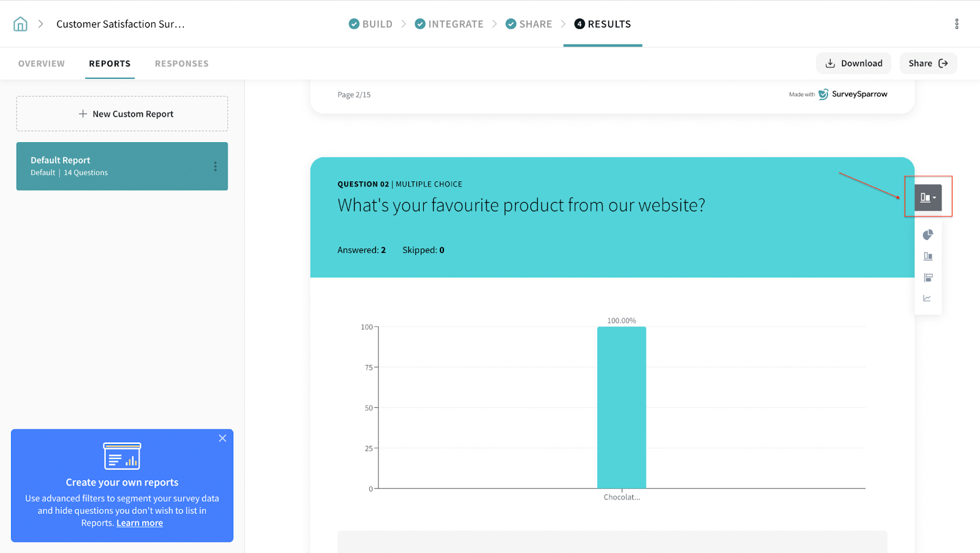Switch to the Responses tab
980x553 pixels.
click(181, 64)
